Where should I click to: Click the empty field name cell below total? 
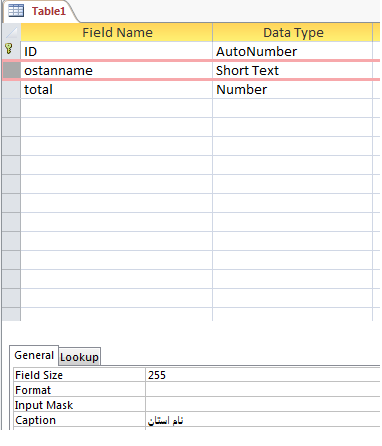click(x=117, y=108)
